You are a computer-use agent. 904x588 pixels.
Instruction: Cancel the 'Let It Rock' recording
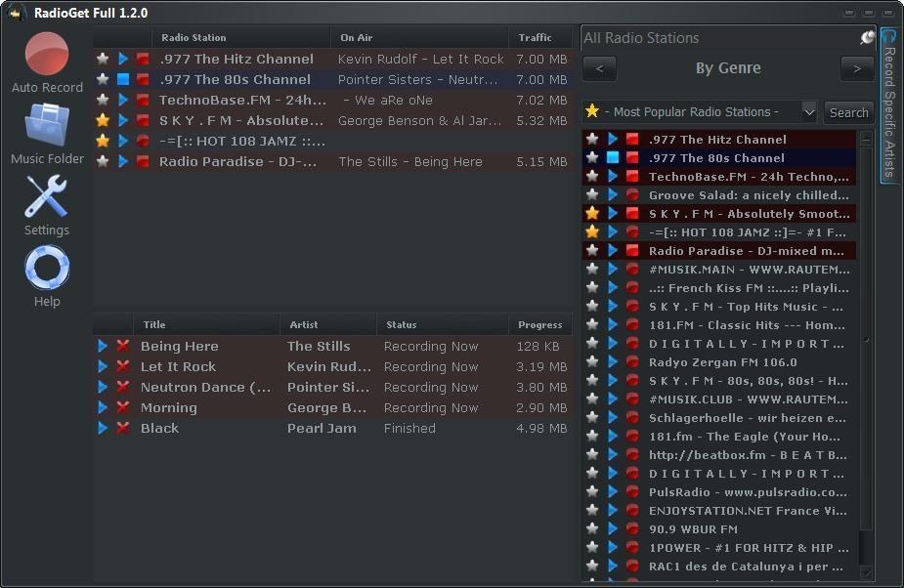click(x=123, y=367)
